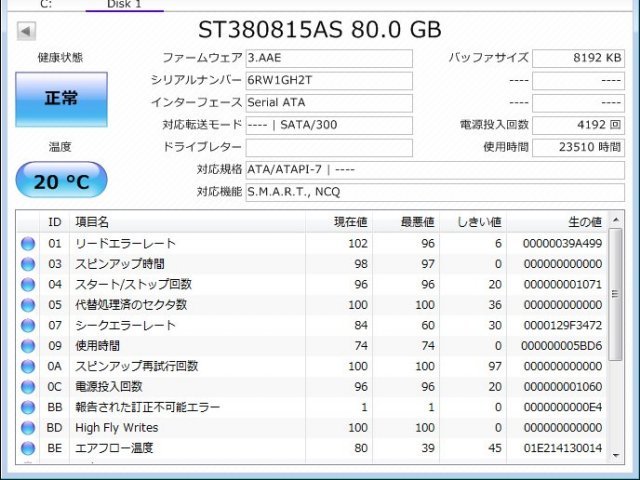Click the power-on count field 4192 回
Viewport: 640px width, 480px height.
578,125
